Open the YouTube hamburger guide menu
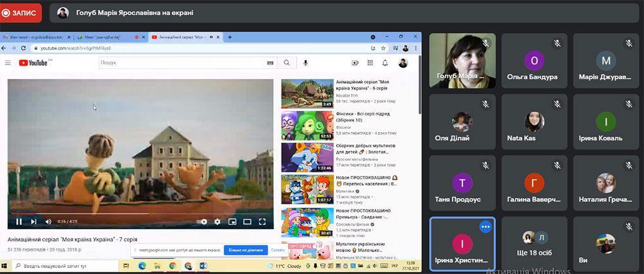 click(8, 63)
